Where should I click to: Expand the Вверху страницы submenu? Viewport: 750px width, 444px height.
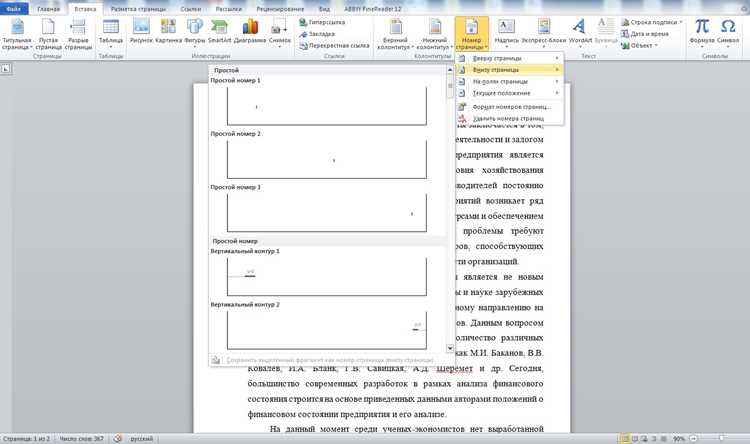[509, 58]
